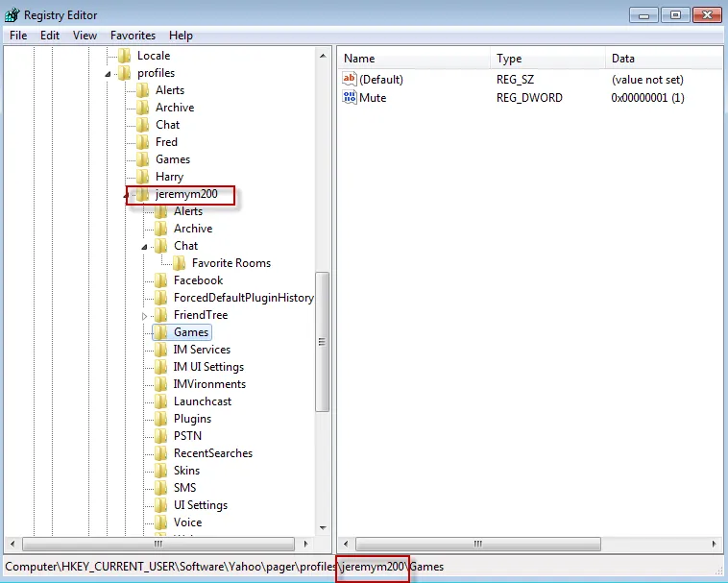
Task: Select the highlighted Games key under jeremym200
Action: [191, 332]
